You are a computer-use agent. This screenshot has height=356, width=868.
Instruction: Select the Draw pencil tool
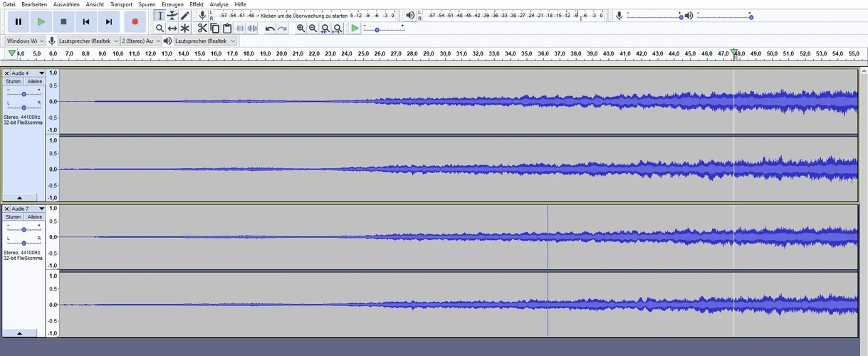(x=185, y=16)
